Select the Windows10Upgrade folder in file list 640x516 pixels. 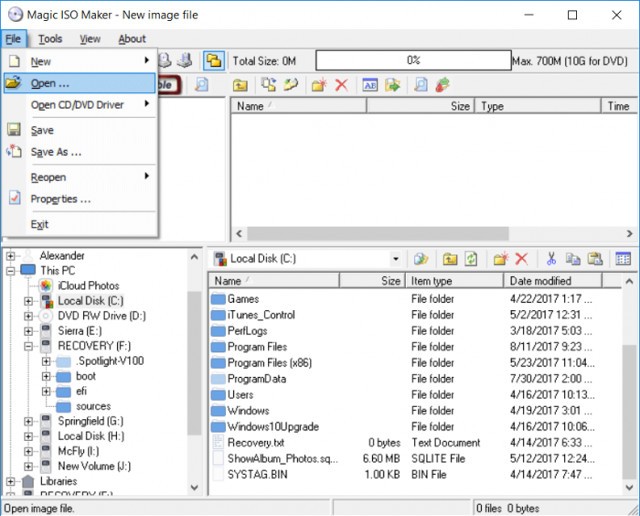(x=273, y=427)
